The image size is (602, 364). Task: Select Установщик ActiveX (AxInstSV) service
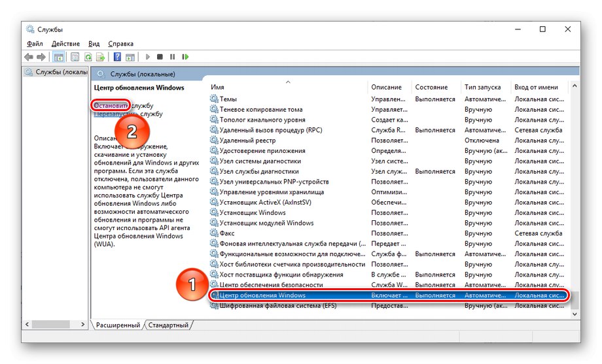[x=389, y=203]
